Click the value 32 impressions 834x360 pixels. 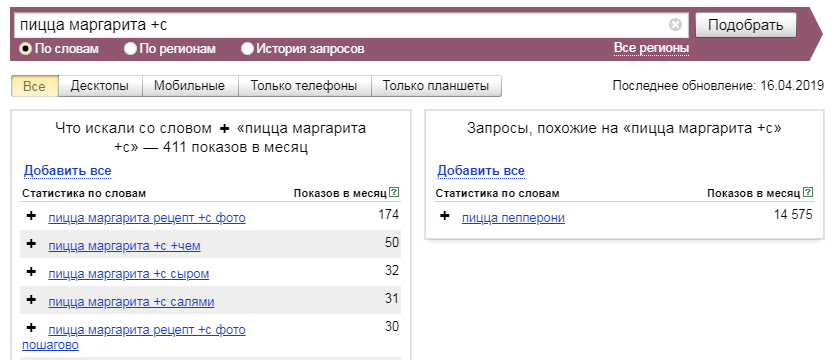(x=392, y=271)
